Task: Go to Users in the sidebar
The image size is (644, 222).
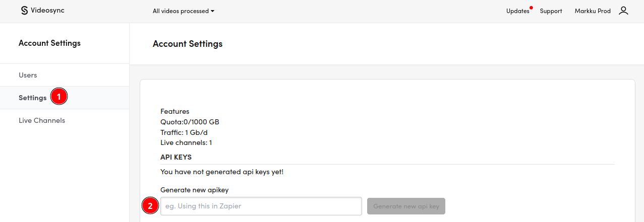Action: coord(28,75)
